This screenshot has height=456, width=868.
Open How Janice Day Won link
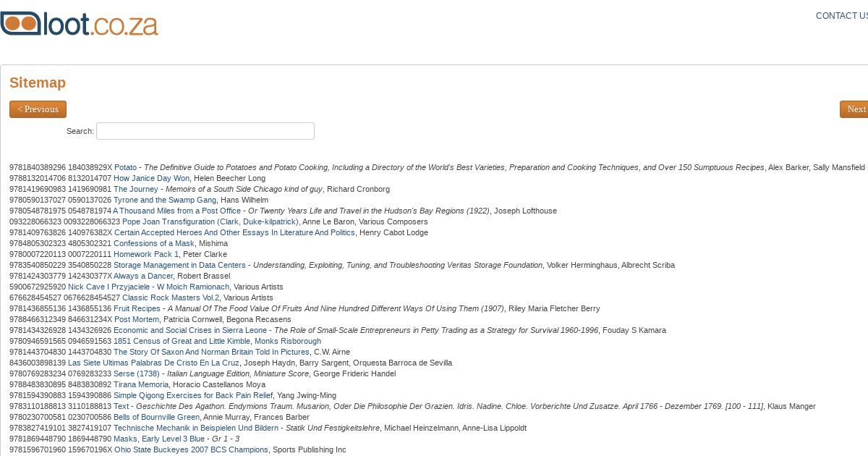tap(152, 178)
